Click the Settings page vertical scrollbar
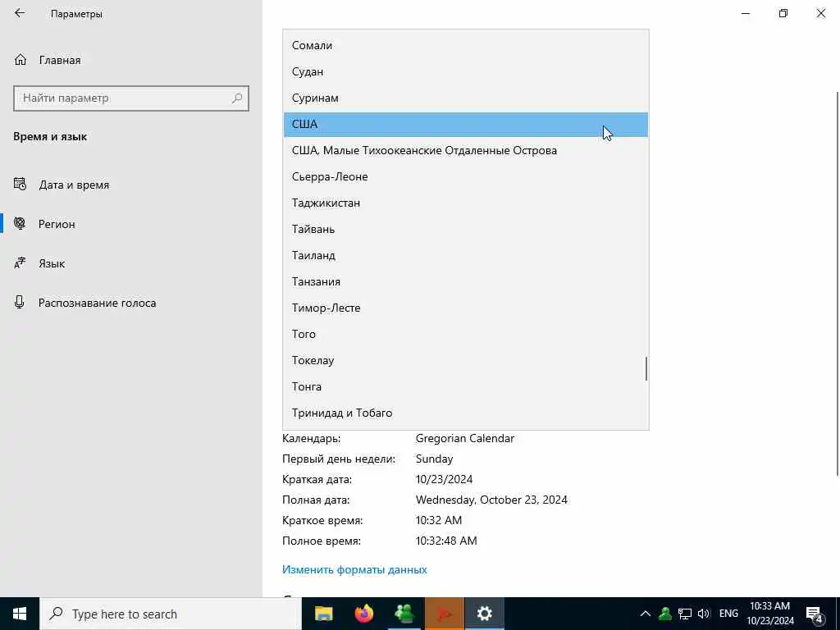This screenshot has height=630, width=840. (x=838, y=283)
